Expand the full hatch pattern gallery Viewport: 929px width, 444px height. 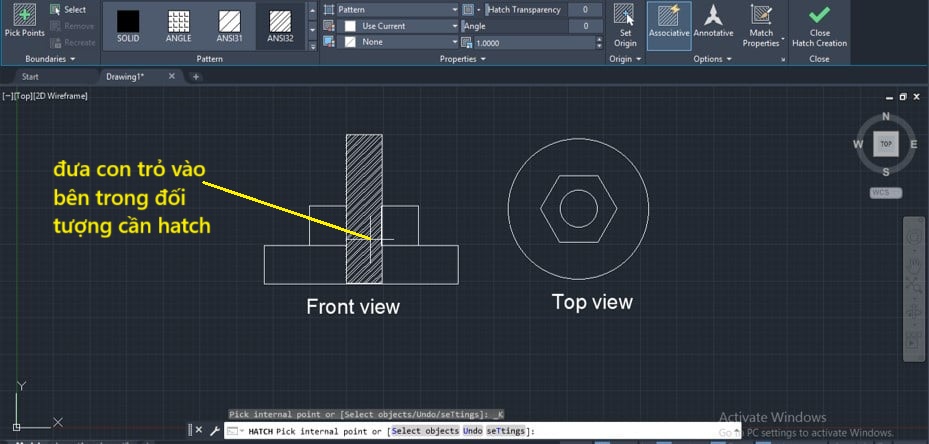[313, 45]
